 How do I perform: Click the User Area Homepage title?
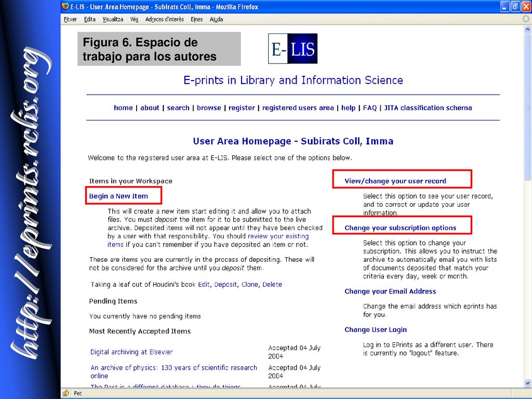(x=293, y=141)
